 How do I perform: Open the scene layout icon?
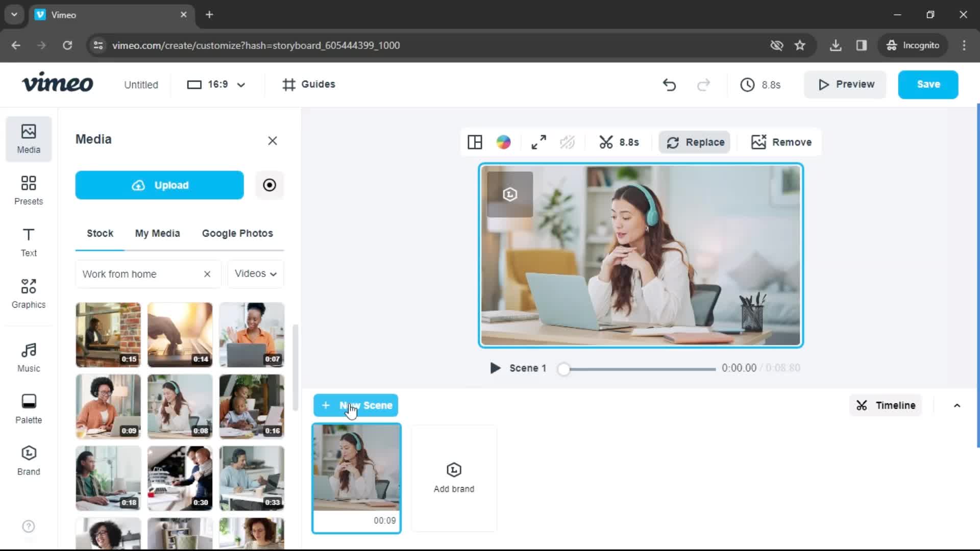(475, 142)
